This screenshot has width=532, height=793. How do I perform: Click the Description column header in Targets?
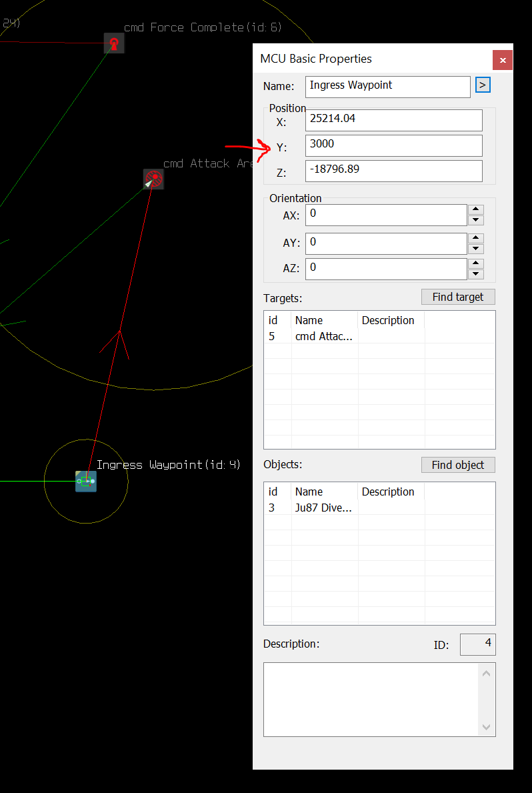391,321
